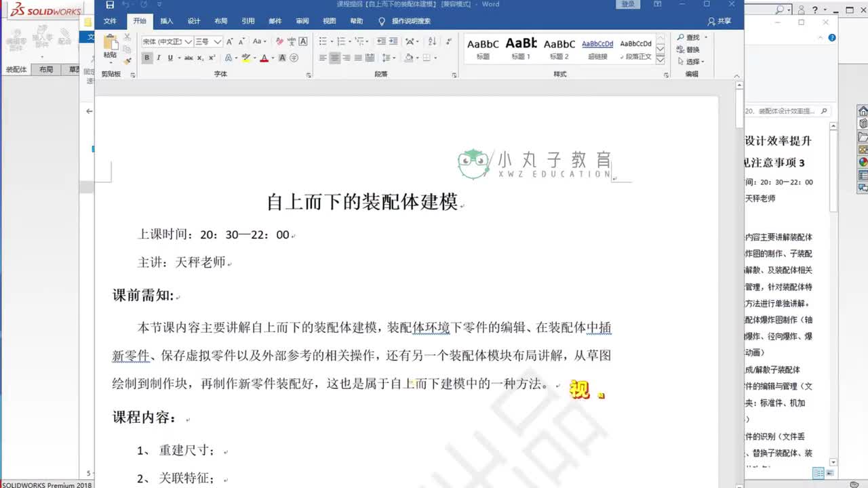Apply the 段落正文 style
The width and height of the screenshot is (868, 488).
coord(636,48)
